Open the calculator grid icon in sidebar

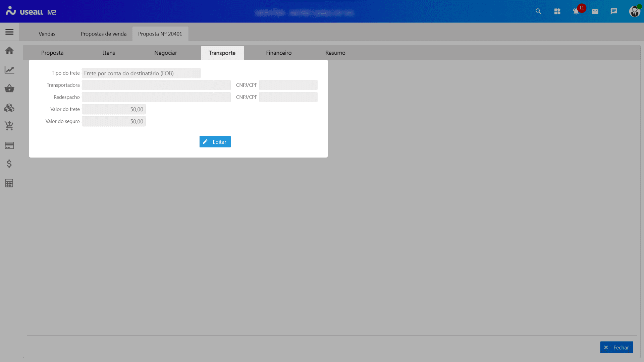(9, 183)
